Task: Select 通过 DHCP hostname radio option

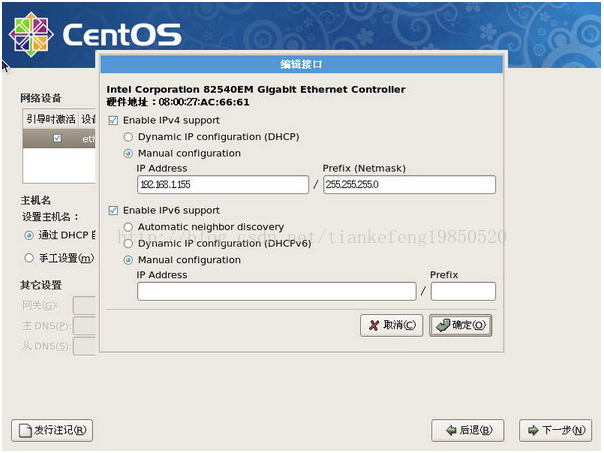Action: pyautogui.click(x=29, y=235)
